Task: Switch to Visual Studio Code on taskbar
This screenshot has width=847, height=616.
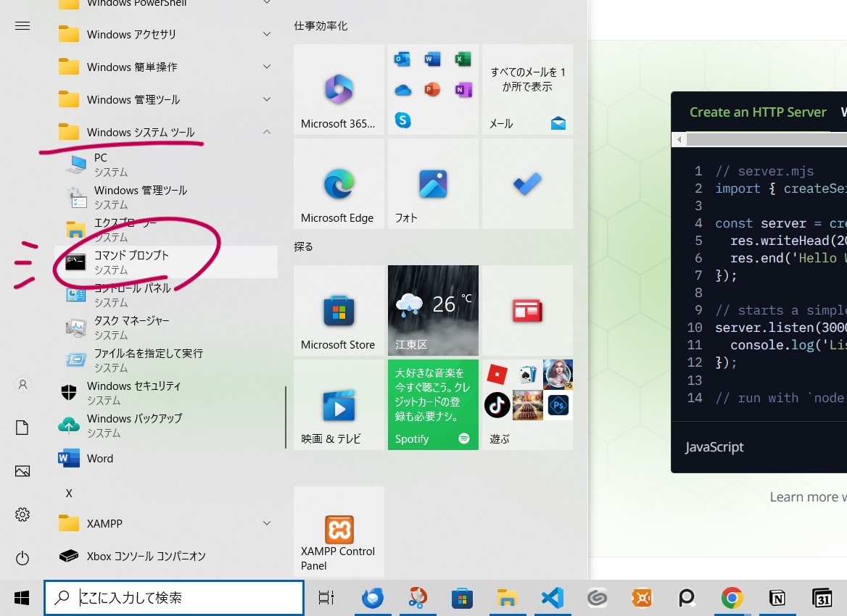Action: coord(553,598)
